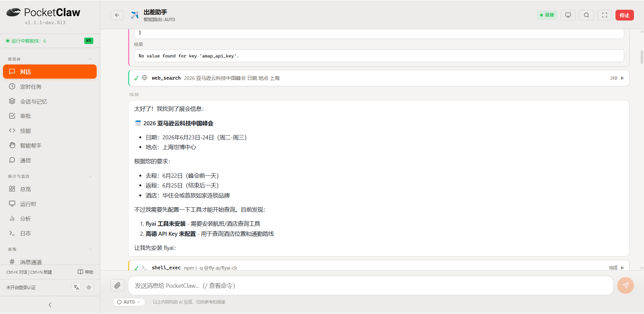Open 会话与记忆 in the sidebar
This screenshot has width=644, height=314.
point(50,101)
